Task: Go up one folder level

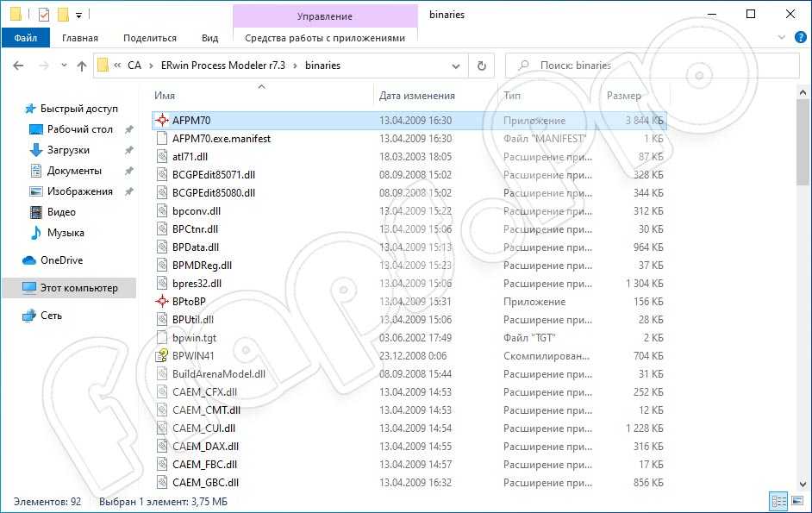Action: pyautogui.click(x=81, y=66)
